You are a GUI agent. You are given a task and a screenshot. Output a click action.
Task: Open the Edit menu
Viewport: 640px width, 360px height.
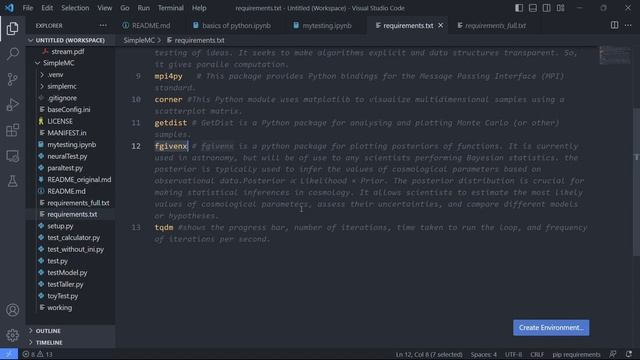pyautogui.click(x=47, y=8)
